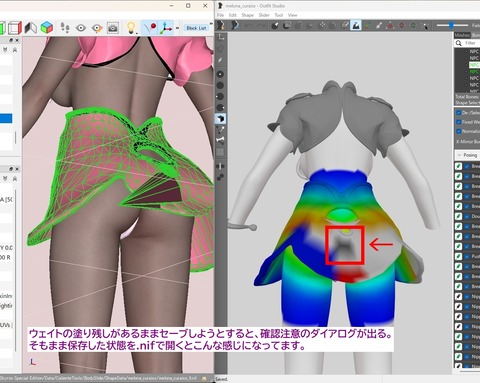Viewport: 480px width, 383px height.
Task: Click first row's green pencil edit icon under Posing
Action: (459, 166)
